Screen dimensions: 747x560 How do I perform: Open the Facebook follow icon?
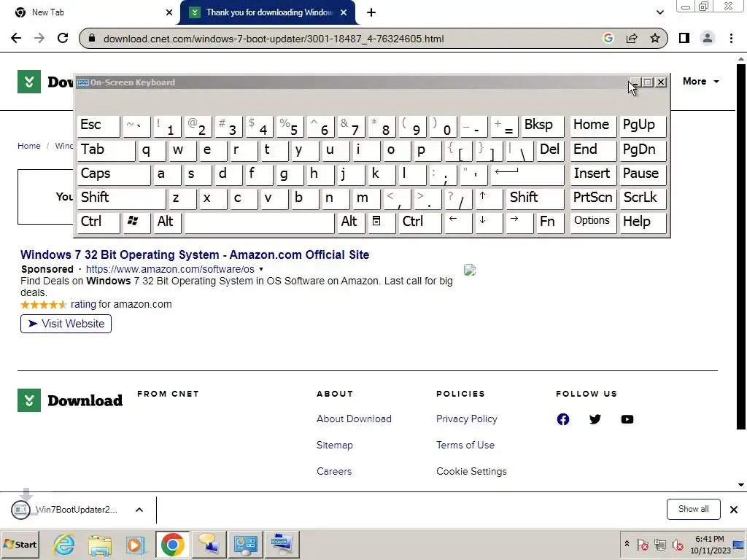[x=563, y=419]
